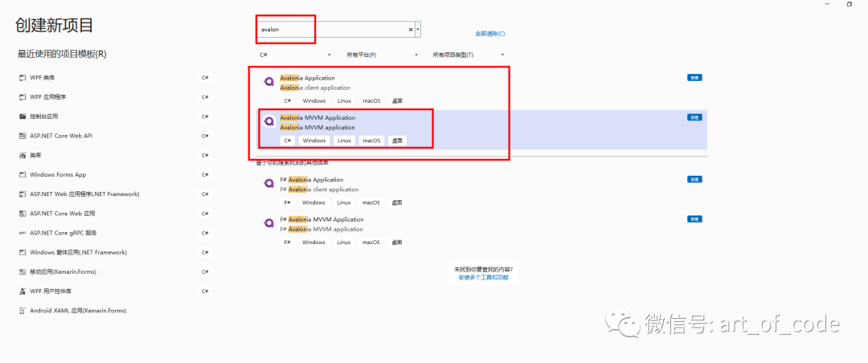Click the ASP.NET Core Web API icon
This screenshot has width=868, height=363.
pos(23,137)
